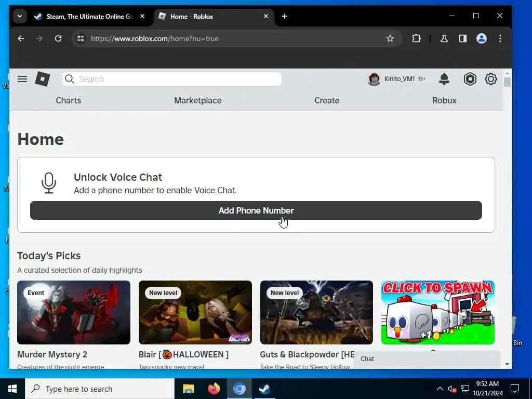The height and width of the screenshot is (399, 532).
Task: Open the Charts menu item
Action: pyautogui.click(x=68, y=100)
